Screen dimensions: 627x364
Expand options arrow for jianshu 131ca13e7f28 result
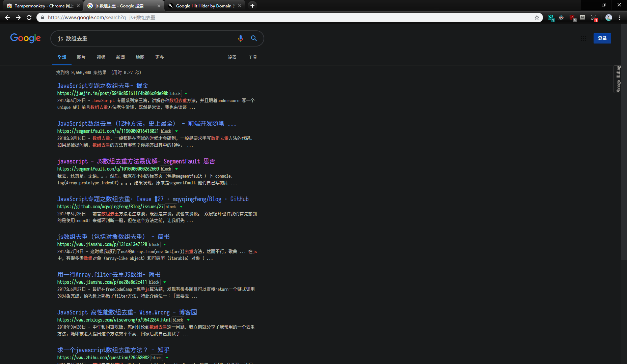coord(165,245)
